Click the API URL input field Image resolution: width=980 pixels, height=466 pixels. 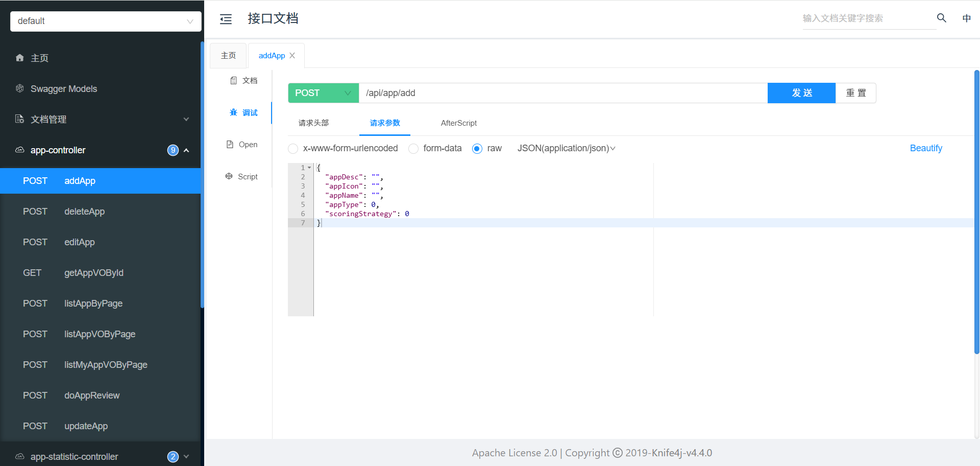tap(562, 93)
